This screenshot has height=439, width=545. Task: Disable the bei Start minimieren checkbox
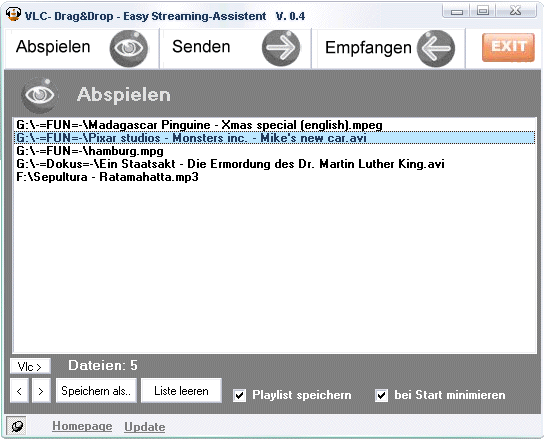pos(381,396)
